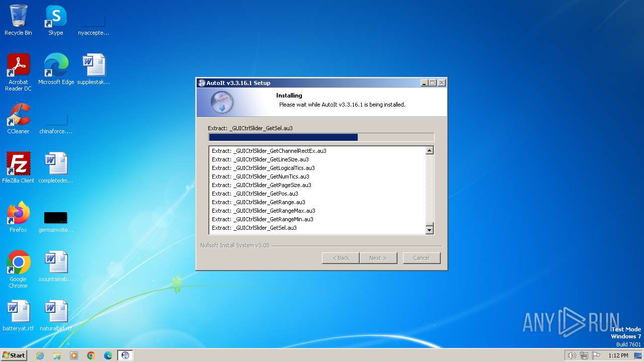Click the taskbar clock showing 1:12 PM
The width and height of the screenshot is (644, 362).
(x=618, y=355)
